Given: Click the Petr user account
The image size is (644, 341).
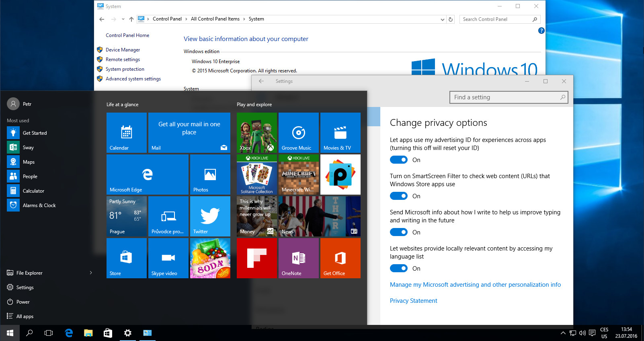Looking at the screenshot, I should (19, 104).
